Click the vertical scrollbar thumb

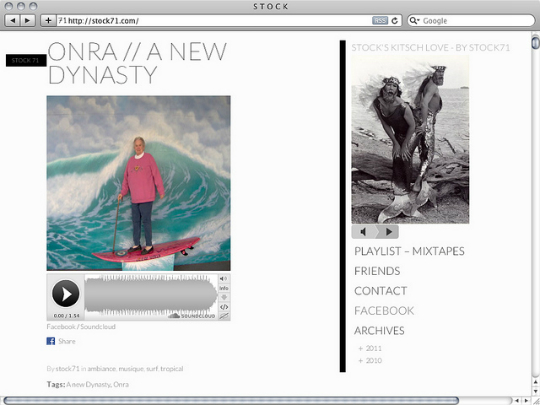[x=536, y=43]
